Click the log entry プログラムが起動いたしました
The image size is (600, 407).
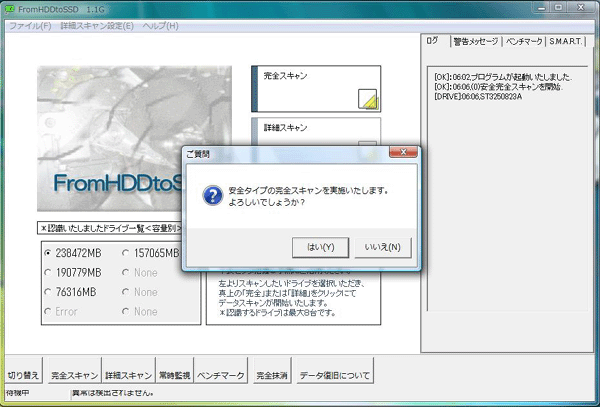(x=503, y=77)
